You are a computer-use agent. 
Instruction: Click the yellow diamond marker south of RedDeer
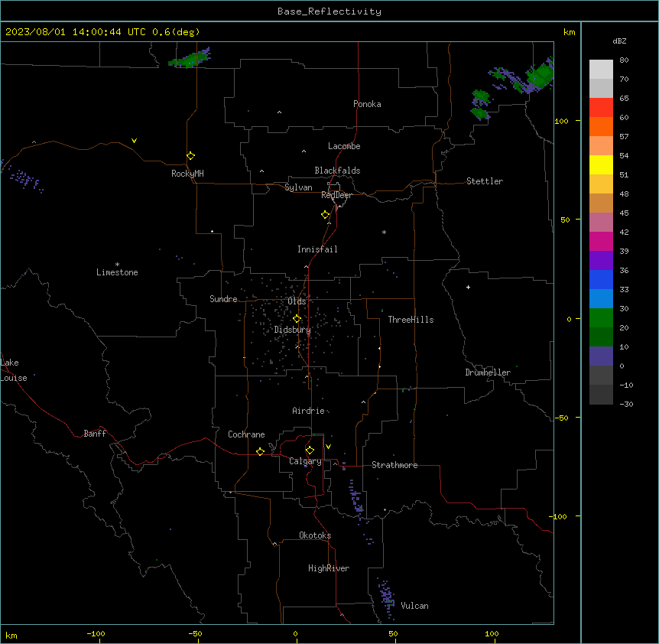click(325, 215)
